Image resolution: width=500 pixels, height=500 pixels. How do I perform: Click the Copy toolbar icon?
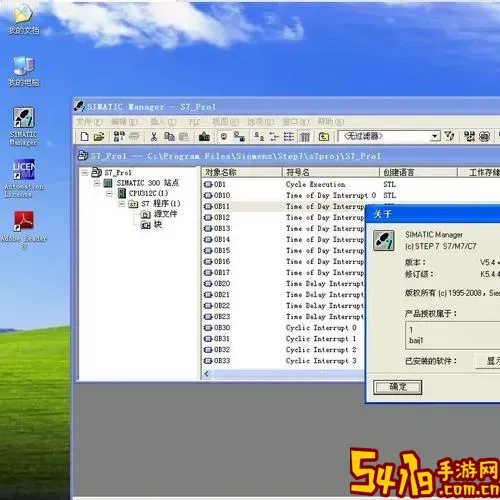point(169,136)
